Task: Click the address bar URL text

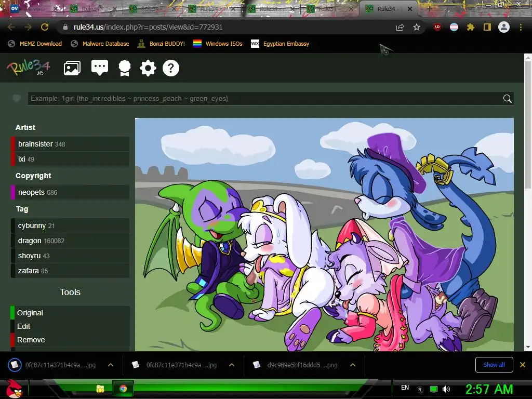Action: point(148,27)
